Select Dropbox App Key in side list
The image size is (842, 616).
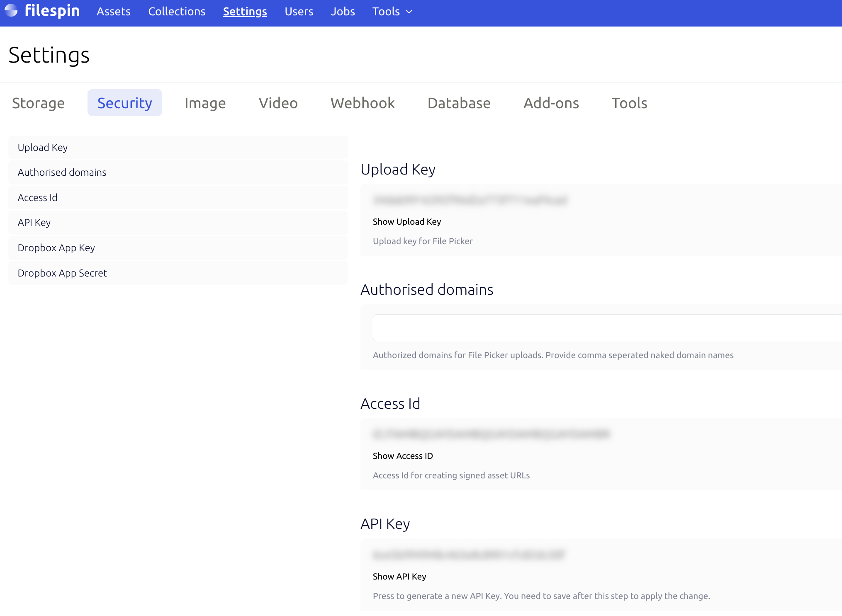point(56,248)
